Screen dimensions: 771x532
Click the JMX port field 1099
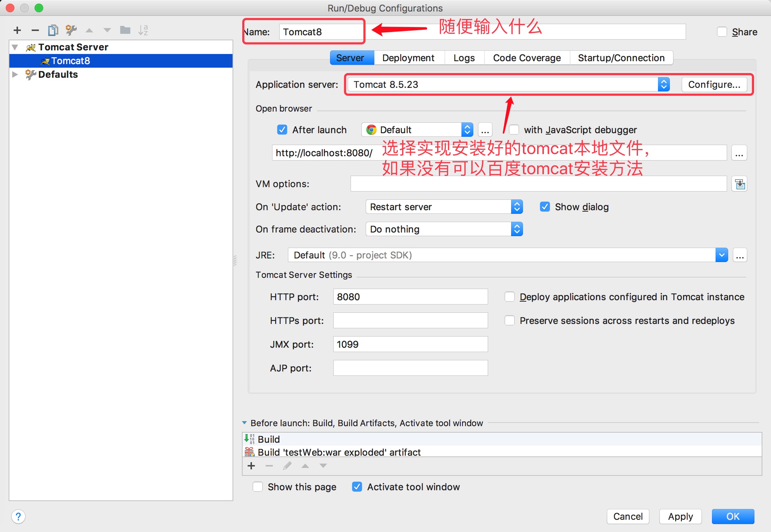(x=410, y=344)
